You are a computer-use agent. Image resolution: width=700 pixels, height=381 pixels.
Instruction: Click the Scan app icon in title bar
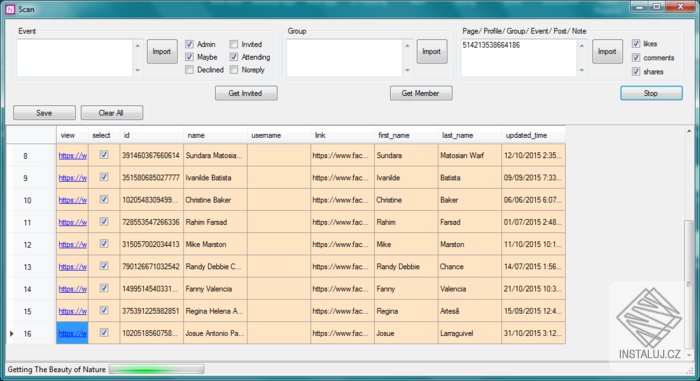coord(10,9)
